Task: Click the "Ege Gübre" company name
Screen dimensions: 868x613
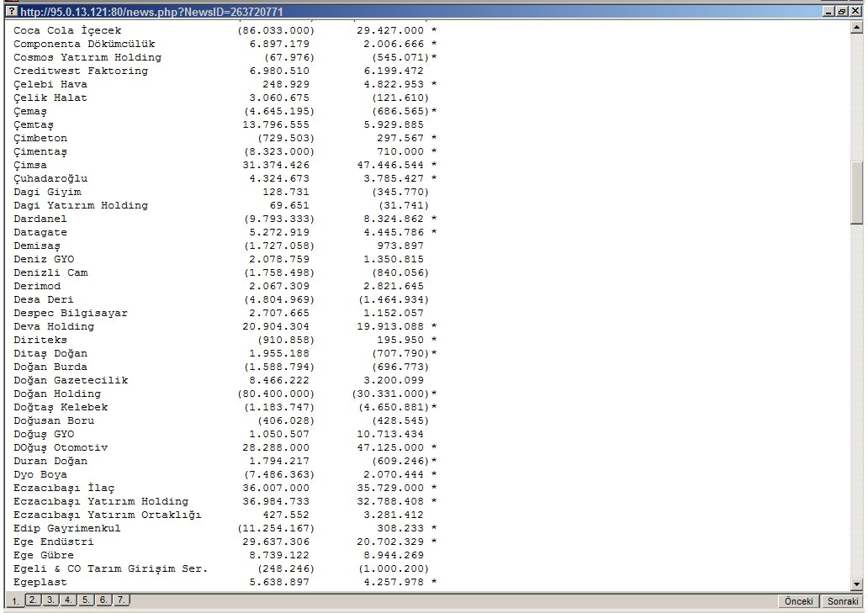Action: (44, 556)
